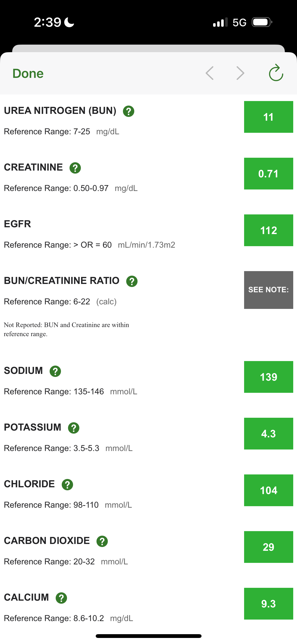
Task: Tap the Creatinine result 0.71
Action: click(268, 174)
